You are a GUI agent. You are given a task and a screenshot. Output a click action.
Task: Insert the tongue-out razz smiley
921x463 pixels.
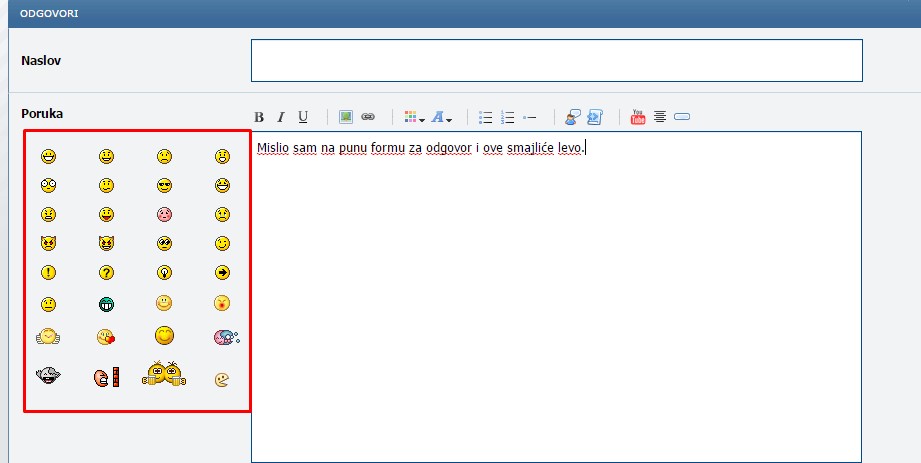click(106, 214)
